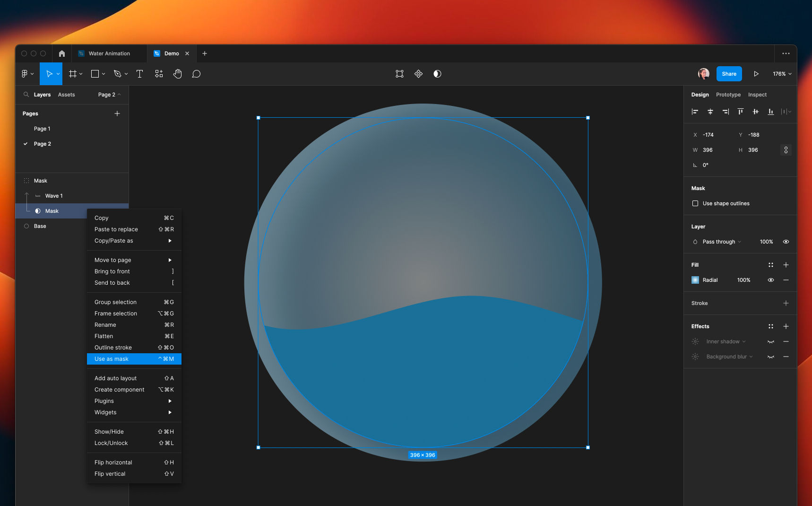Open Inner shadow effect type dropdown

pyautogui.click(x=726, y=341)
